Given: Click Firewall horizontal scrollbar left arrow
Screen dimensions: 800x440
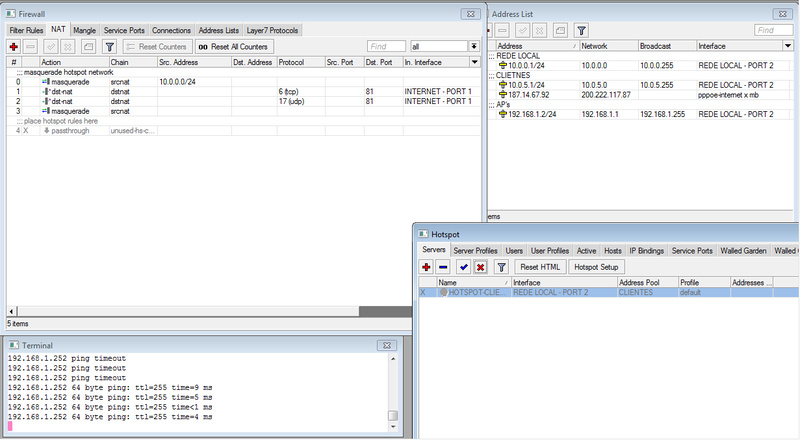Looking at the screenshot, I should click(x=12, y=311).
